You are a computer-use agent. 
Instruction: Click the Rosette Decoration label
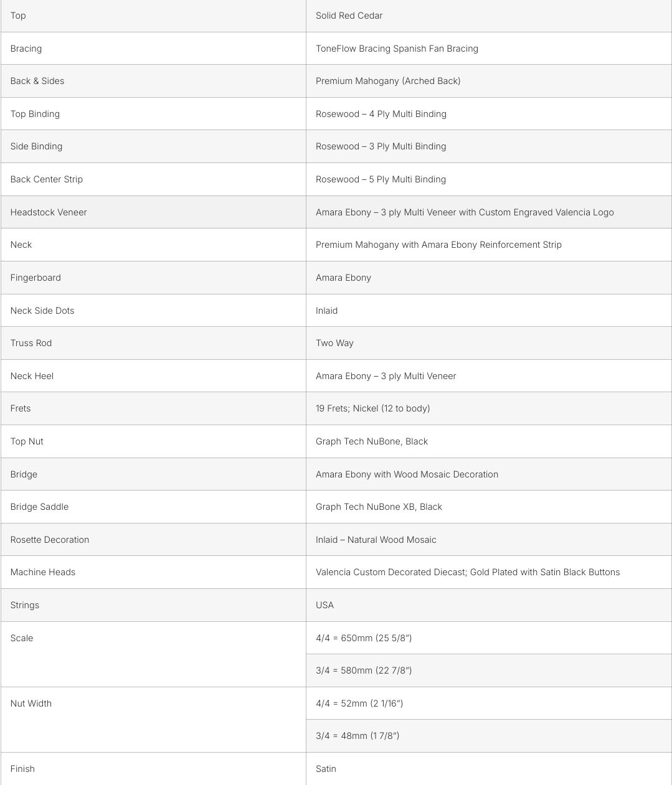click(50, 540)
